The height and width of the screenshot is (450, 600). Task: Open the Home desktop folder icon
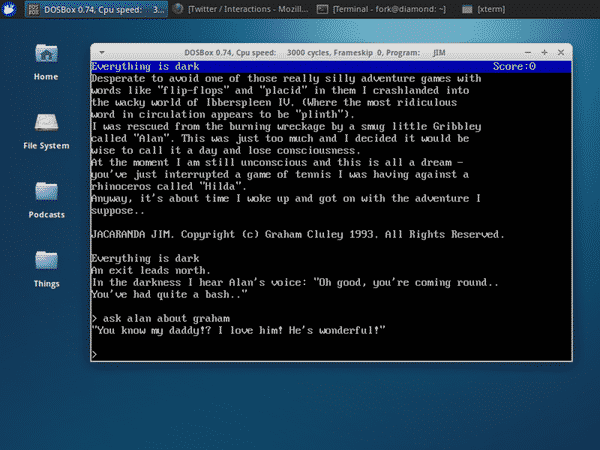point(46,53)
